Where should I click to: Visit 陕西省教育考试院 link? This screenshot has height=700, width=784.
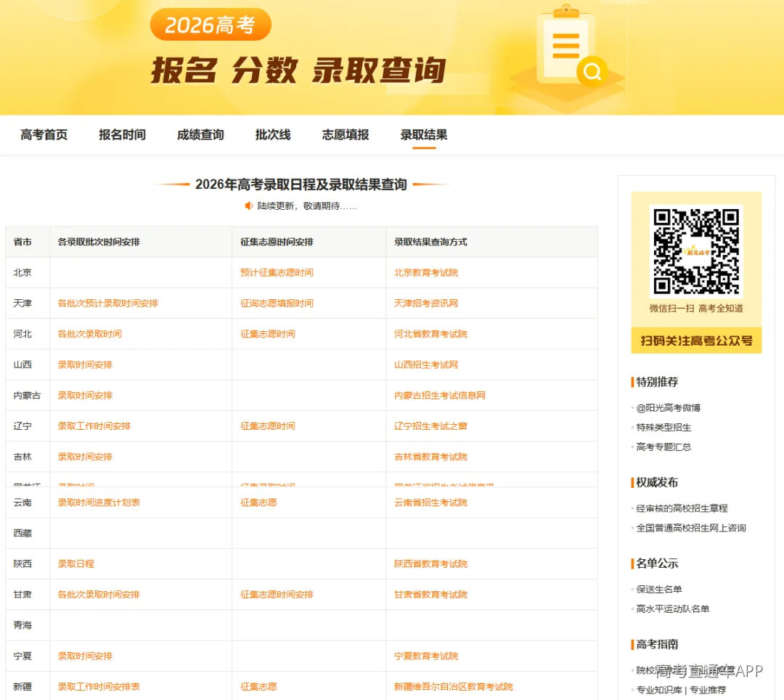pos(430,564)
